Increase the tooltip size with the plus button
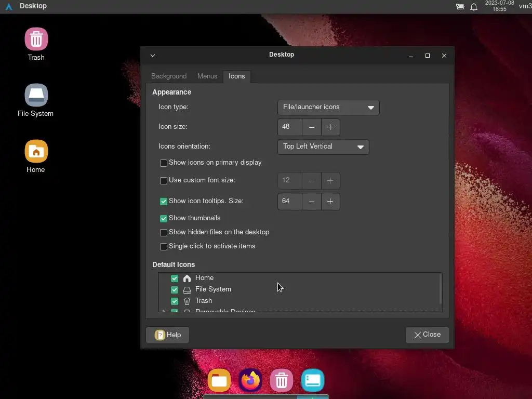 click(330, 202)
